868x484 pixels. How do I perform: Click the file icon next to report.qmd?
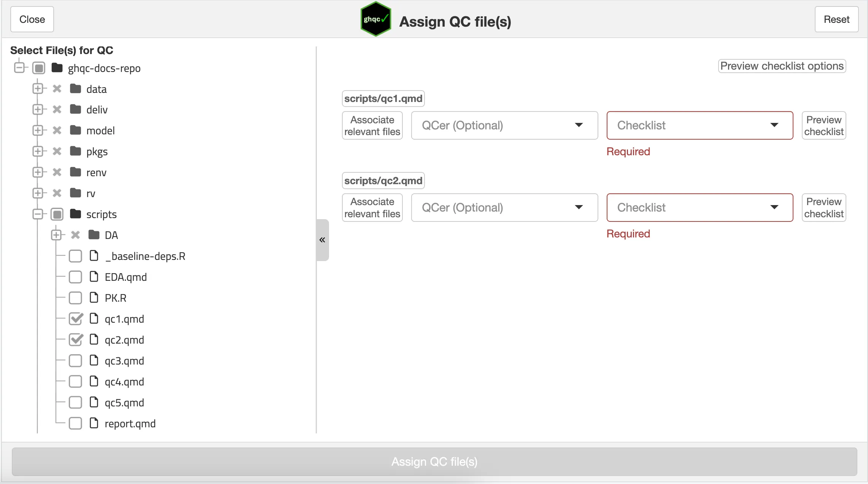[94, 423]
